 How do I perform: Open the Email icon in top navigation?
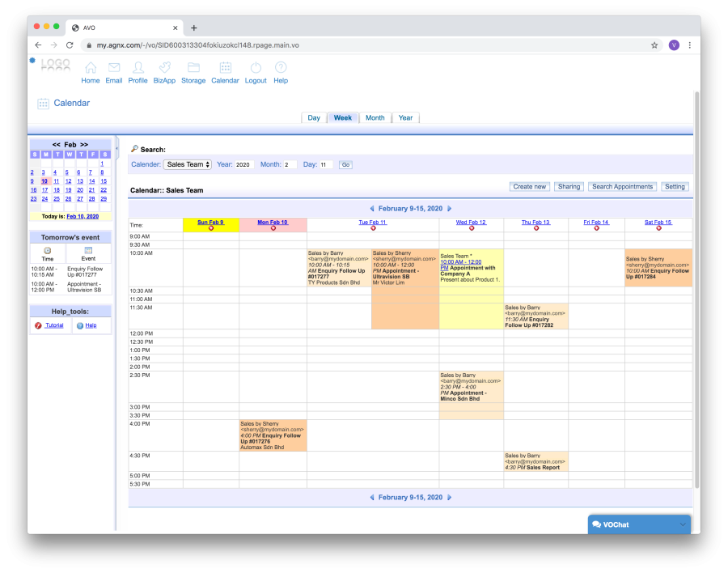114,68
